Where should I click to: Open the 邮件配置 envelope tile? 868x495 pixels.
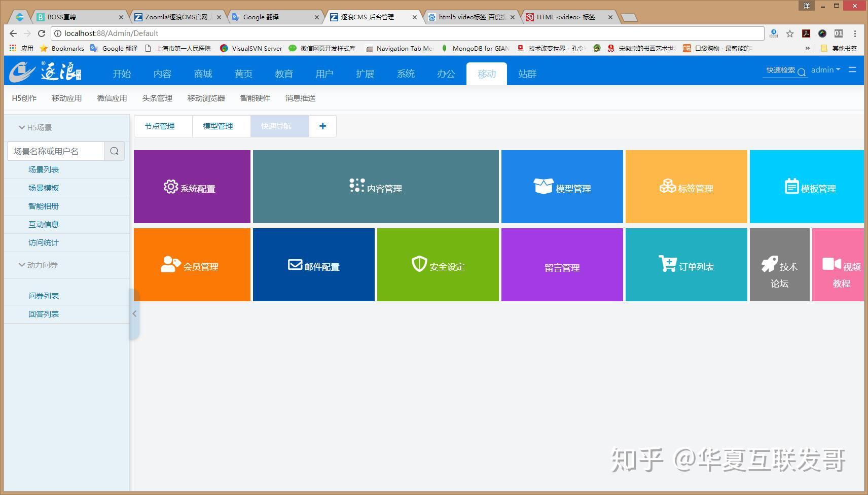tap(314, 265)
